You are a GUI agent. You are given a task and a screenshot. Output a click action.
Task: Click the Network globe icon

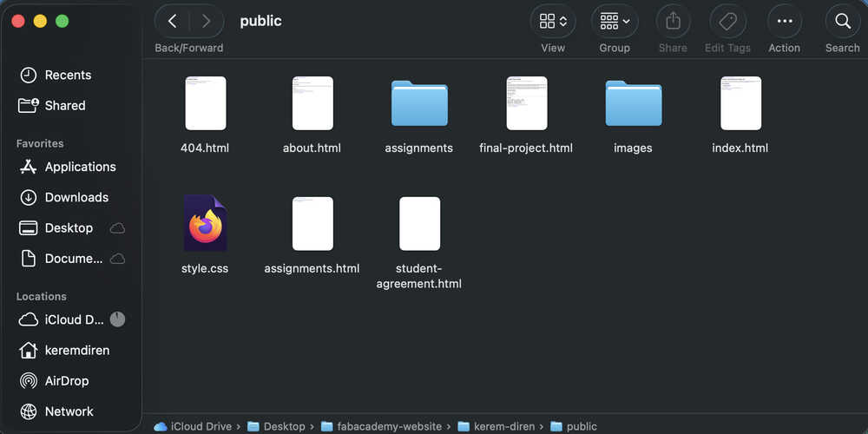pos(29,411)
